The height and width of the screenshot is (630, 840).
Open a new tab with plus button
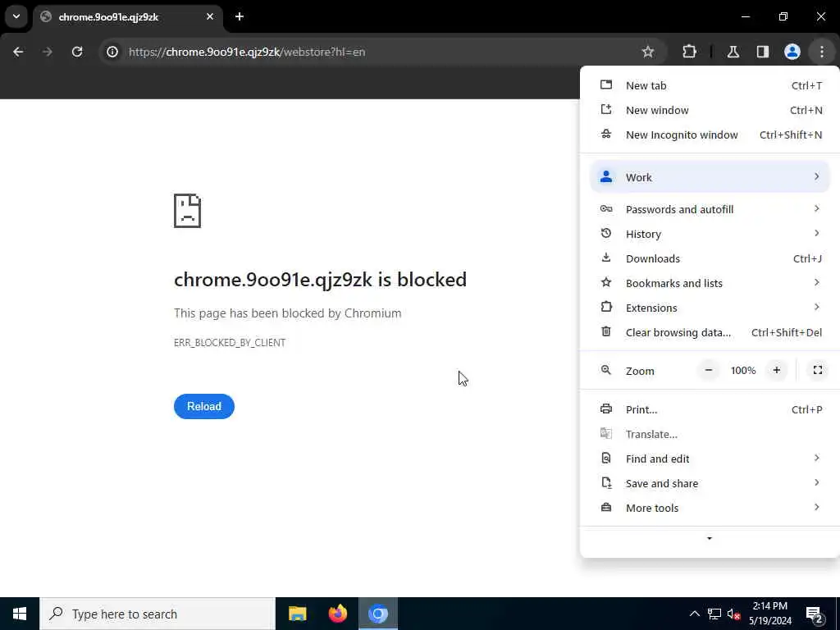[x=240, y=16]
